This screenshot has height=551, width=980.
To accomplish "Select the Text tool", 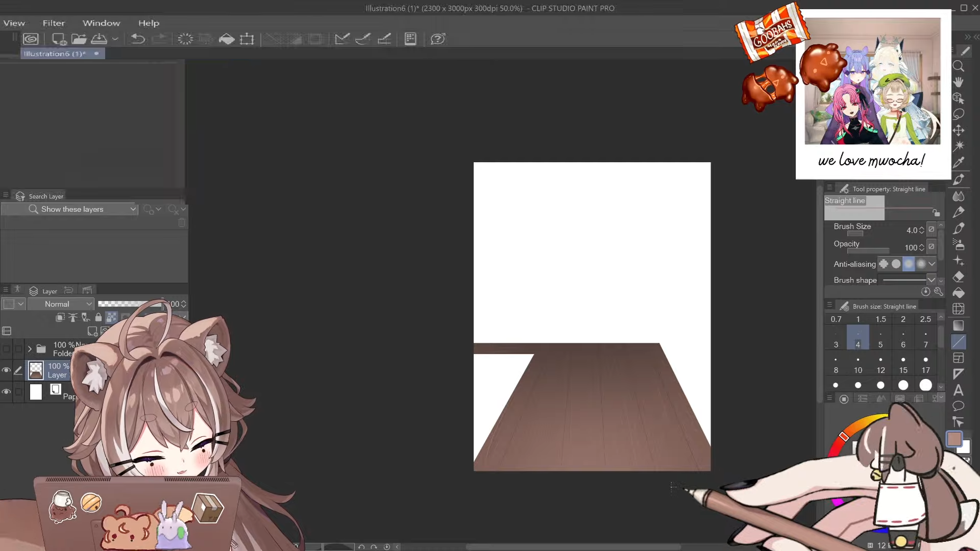I will pos(958,390).
